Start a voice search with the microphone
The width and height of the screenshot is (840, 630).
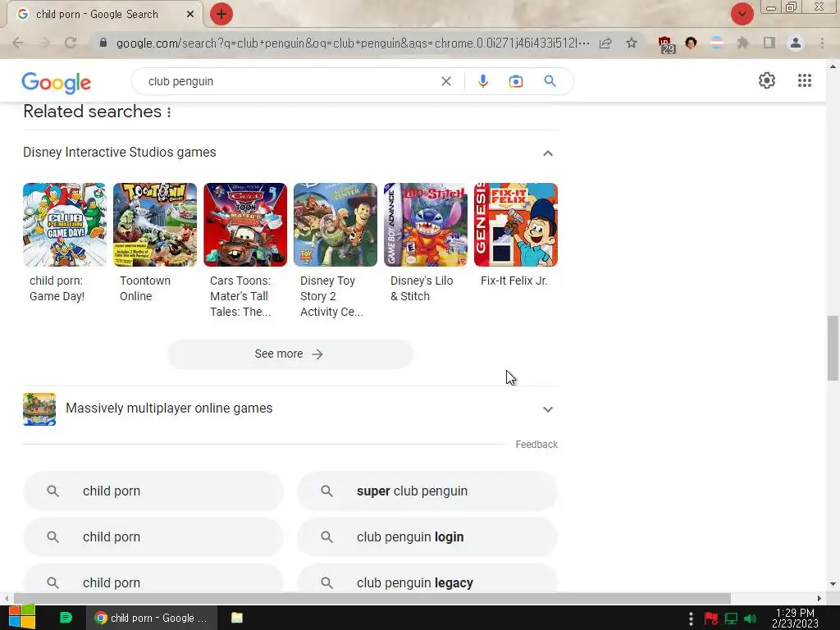coord(482,81)
